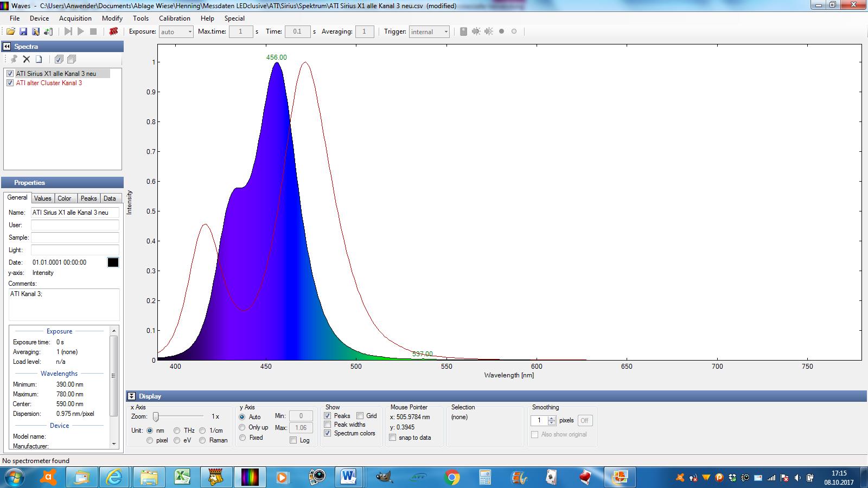The image size is (868, 488).
Task: Click the red pushpins toolbar icon
Action: (x=113, y=31)
